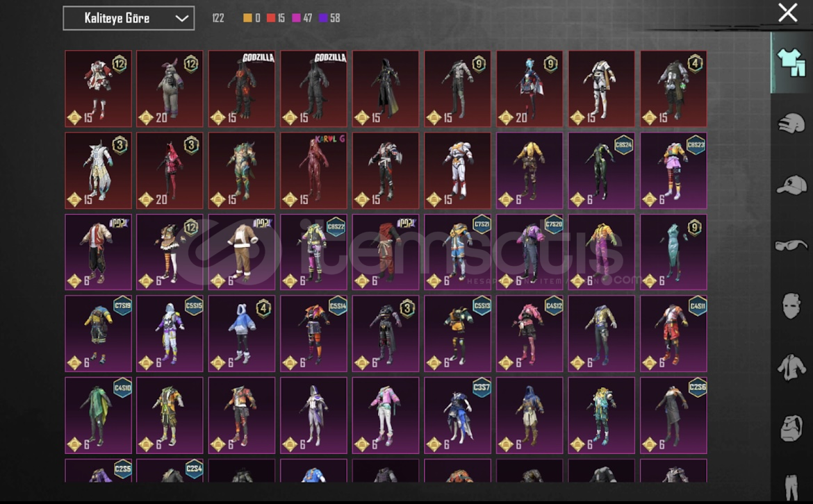This screenshot has height=504, width=813.
Task: View the jacket tops category
Action: tap(791, 367)
